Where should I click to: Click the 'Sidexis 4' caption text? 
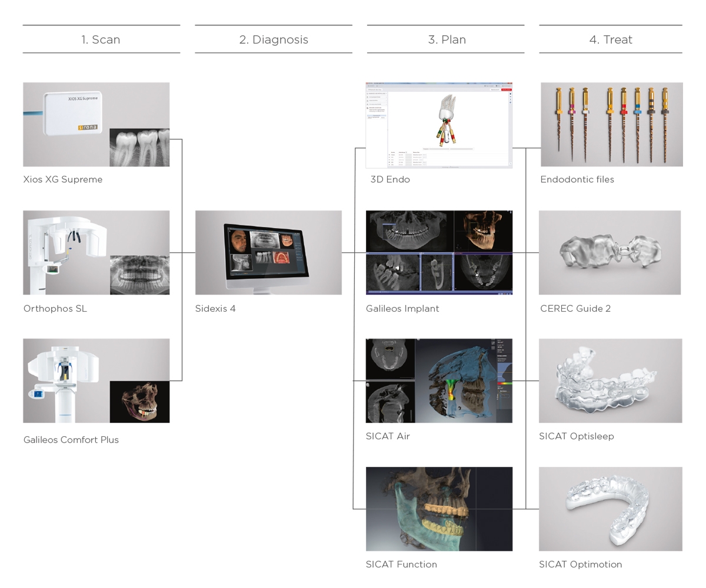point(215,309)
